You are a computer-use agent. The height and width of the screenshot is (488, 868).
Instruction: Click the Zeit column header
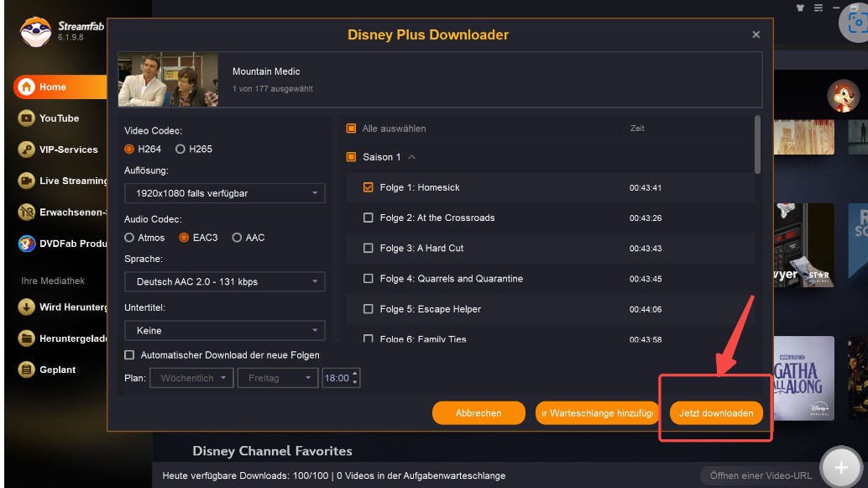pos(637,129)
